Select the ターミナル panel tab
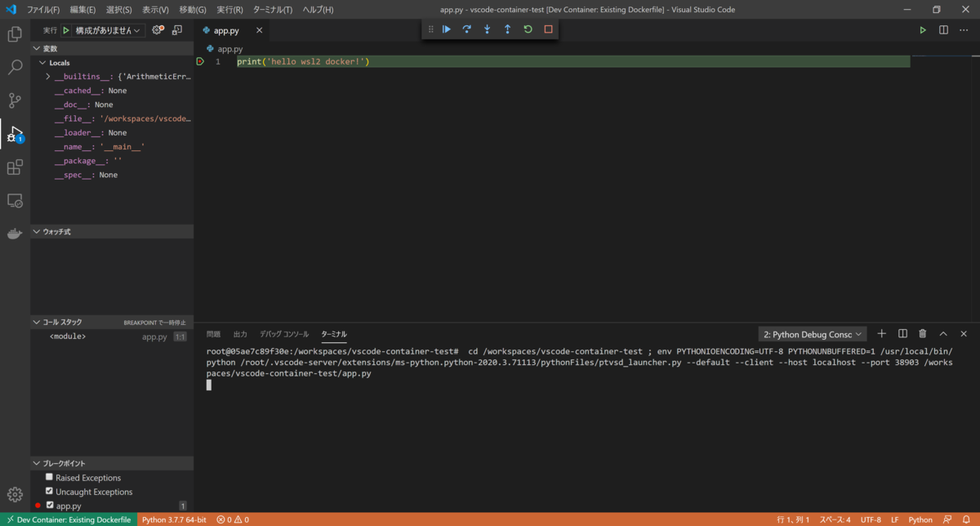This screenshot has height=526, width=980. coord(334,334)
